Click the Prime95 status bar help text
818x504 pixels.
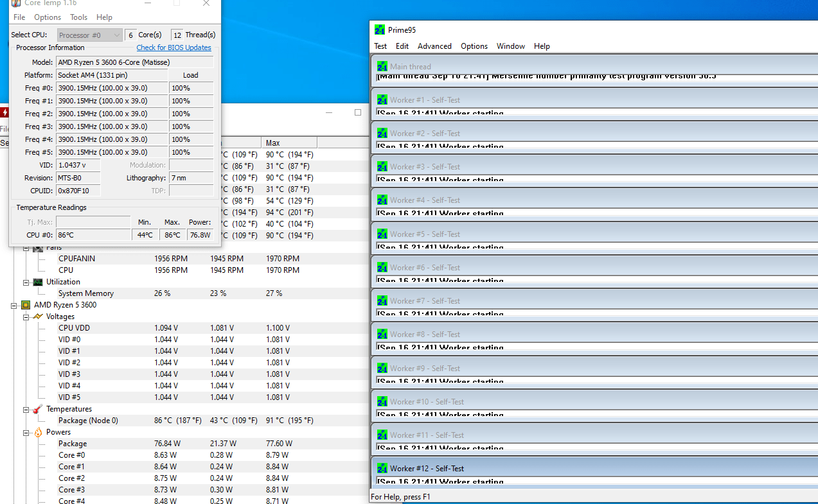tap(400, 497)
